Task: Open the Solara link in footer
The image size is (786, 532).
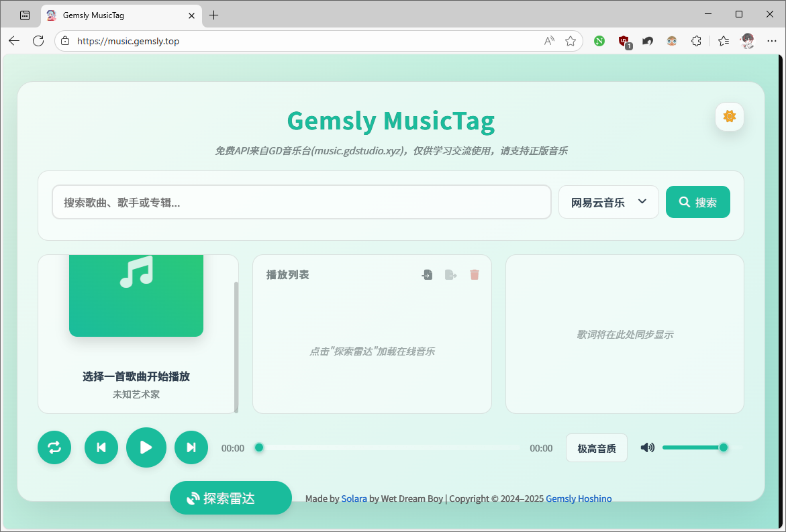Action: (x=354, y=498)
